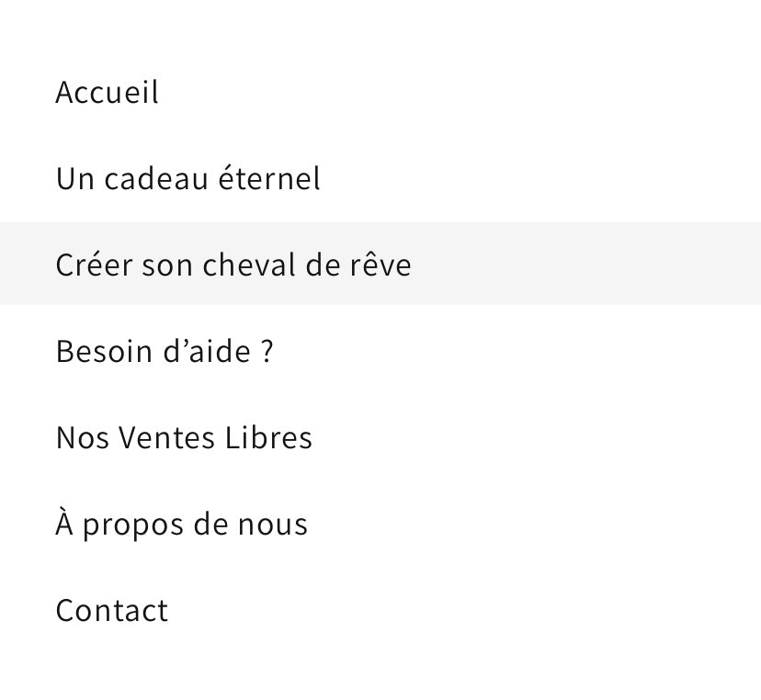Select "Un cadeau éternel" in the menu

[187, 178]
